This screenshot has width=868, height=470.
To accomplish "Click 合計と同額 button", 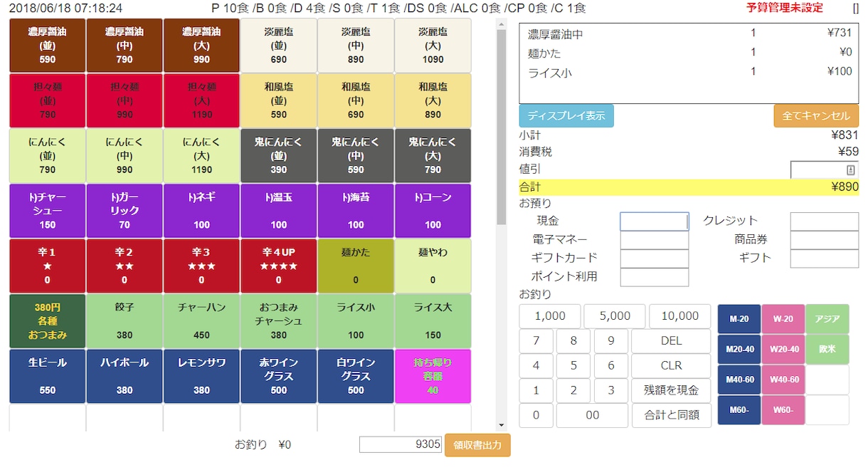I will [x=671, y=416].
